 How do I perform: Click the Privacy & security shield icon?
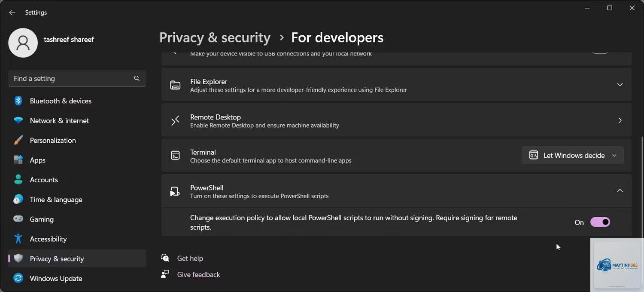(x=18, y=258)
